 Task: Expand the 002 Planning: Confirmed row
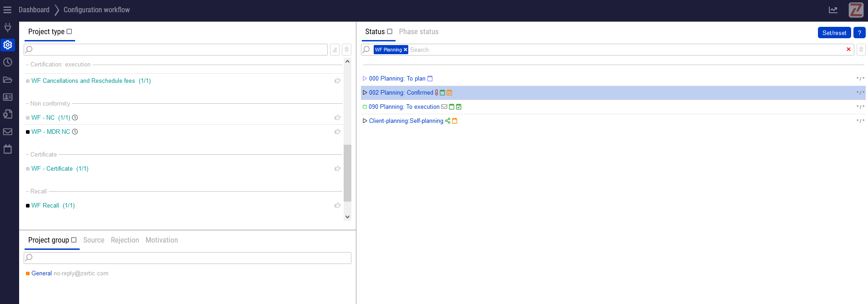(x=365, y=93)
